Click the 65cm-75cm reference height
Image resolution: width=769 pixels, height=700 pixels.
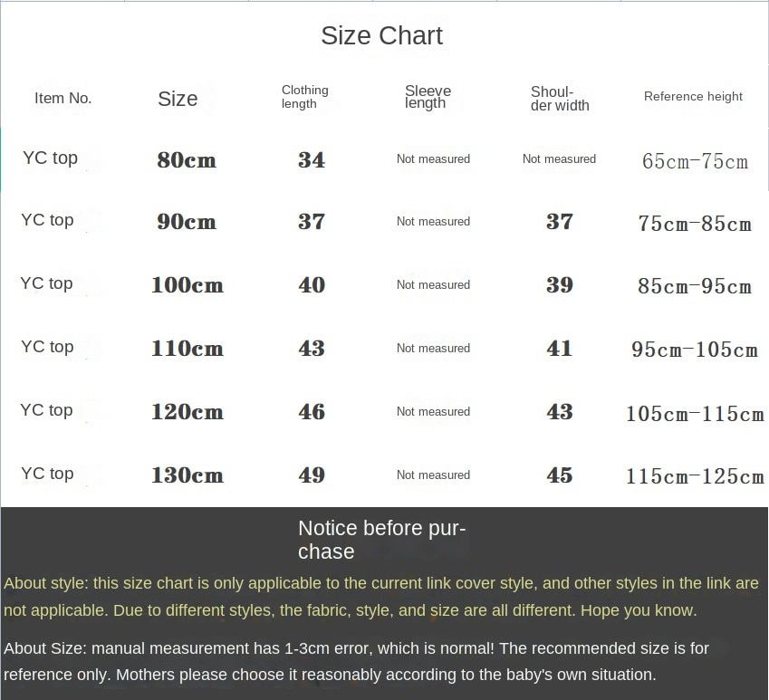tap(695, 161)
